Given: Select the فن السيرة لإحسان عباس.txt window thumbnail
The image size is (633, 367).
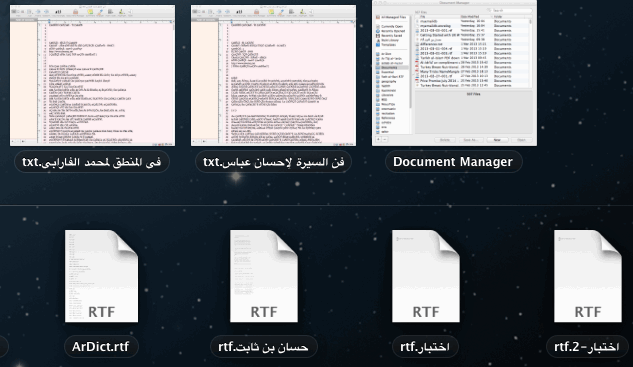Looking at the screenshot, I should pos(273,75).
